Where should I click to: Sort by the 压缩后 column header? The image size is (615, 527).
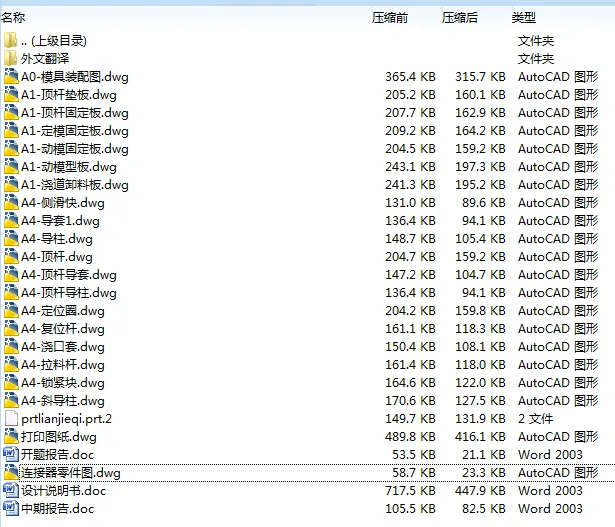coord(460,18)
